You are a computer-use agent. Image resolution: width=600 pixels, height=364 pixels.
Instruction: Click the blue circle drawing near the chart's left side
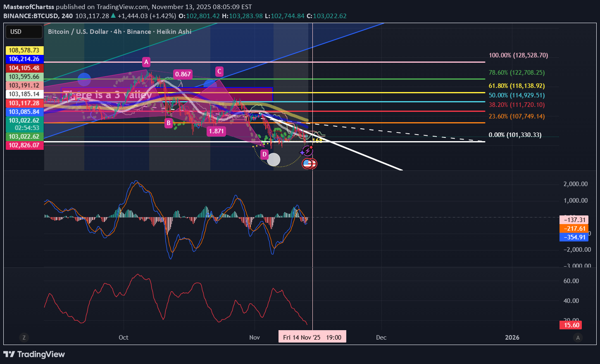(x=84, y=79)
